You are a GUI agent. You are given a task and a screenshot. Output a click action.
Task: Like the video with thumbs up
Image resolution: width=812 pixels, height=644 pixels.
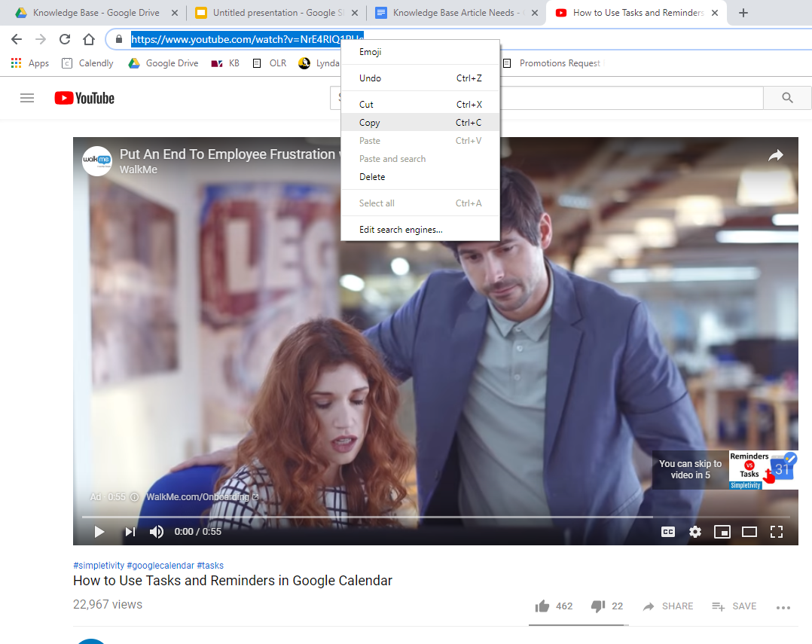[542, 606]
